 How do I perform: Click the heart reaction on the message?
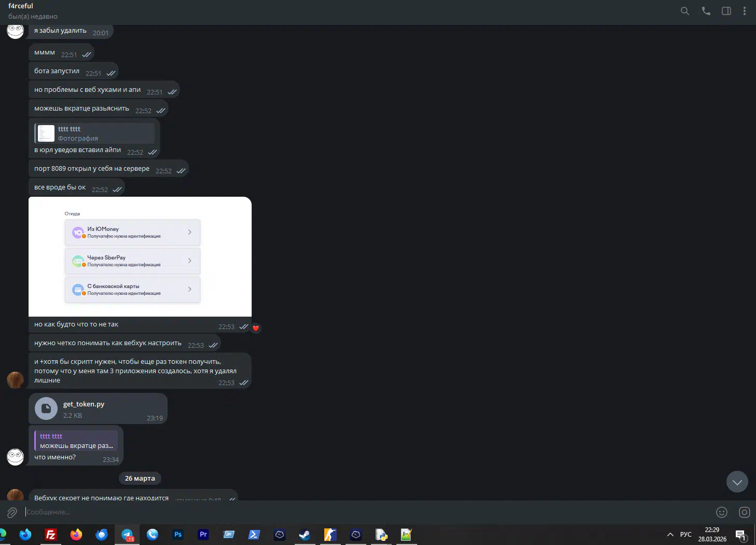pos(256,328)
